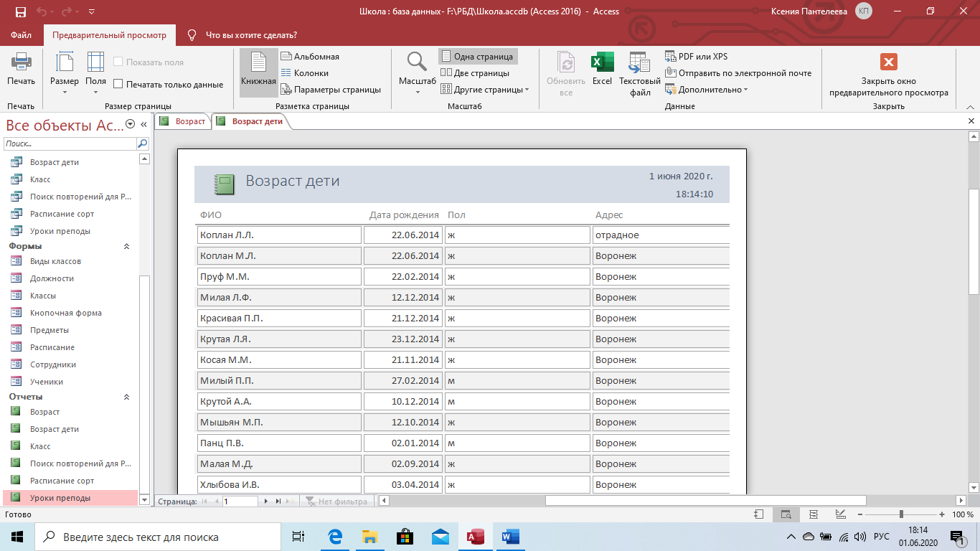Click the Save icon in quick access toolbar
980x551 pixels.
tap(20, 11)
